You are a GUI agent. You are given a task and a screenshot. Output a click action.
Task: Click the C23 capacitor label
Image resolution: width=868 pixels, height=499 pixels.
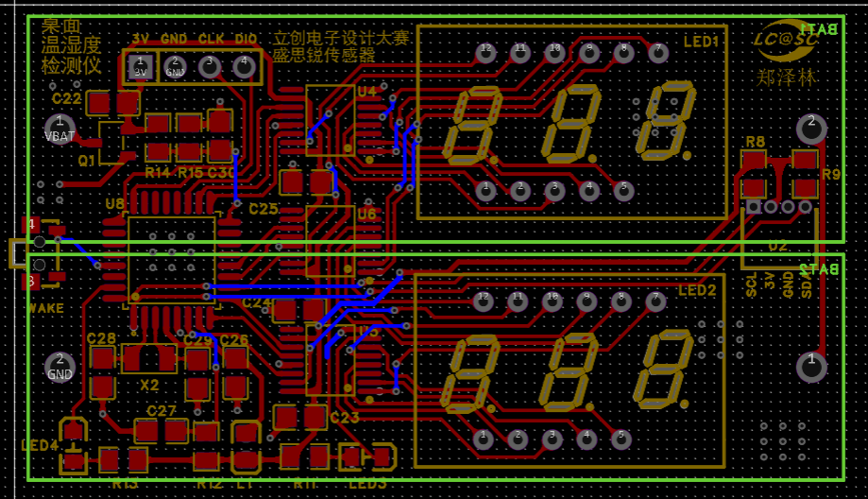tap(345, 418)
